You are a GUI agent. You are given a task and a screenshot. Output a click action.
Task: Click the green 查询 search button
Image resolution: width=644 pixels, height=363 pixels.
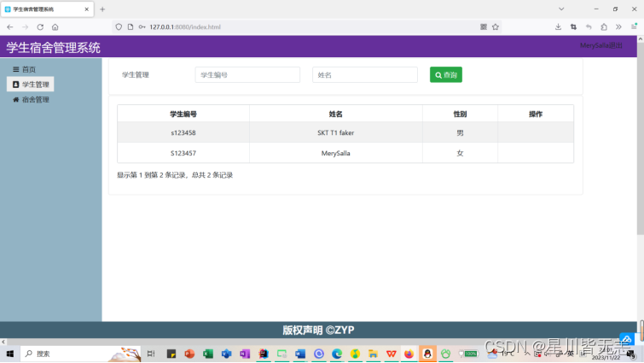tap(445, 75)
